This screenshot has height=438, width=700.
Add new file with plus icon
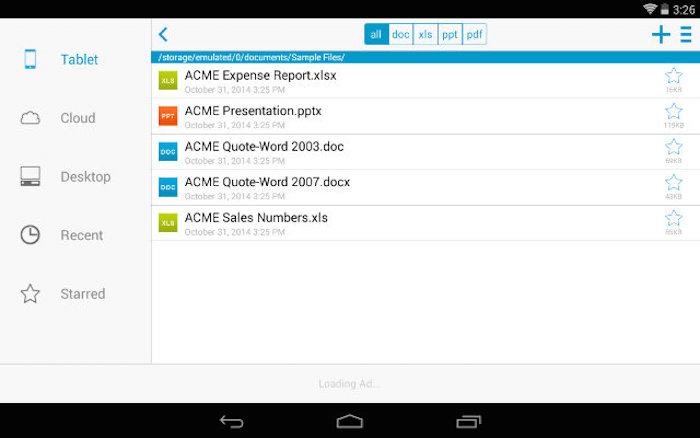tap(661, 34)
